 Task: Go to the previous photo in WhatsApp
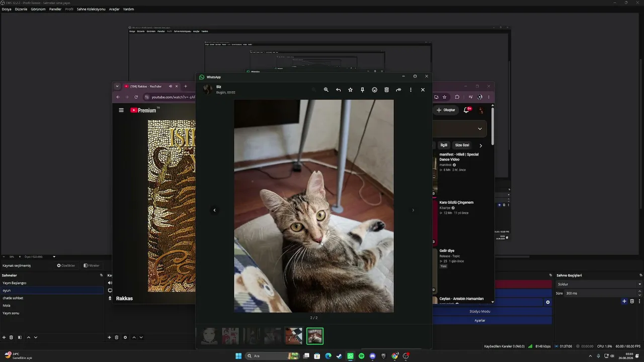point(214,210)
